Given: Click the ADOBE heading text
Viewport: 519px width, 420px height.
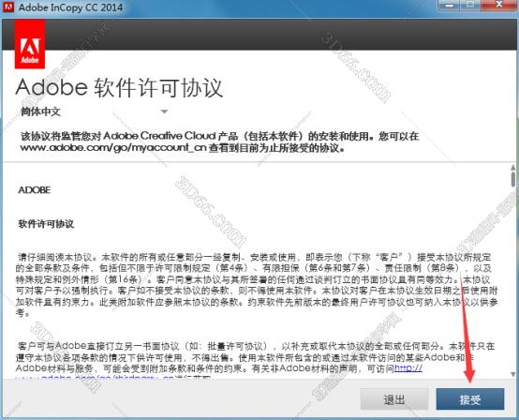Looking at the screenshot, I should tap(35, 190).
